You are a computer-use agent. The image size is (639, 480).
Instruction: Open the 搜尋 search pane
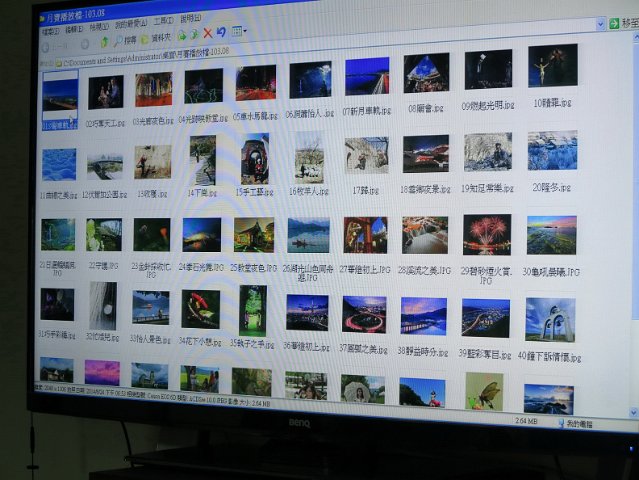(126, 40)
